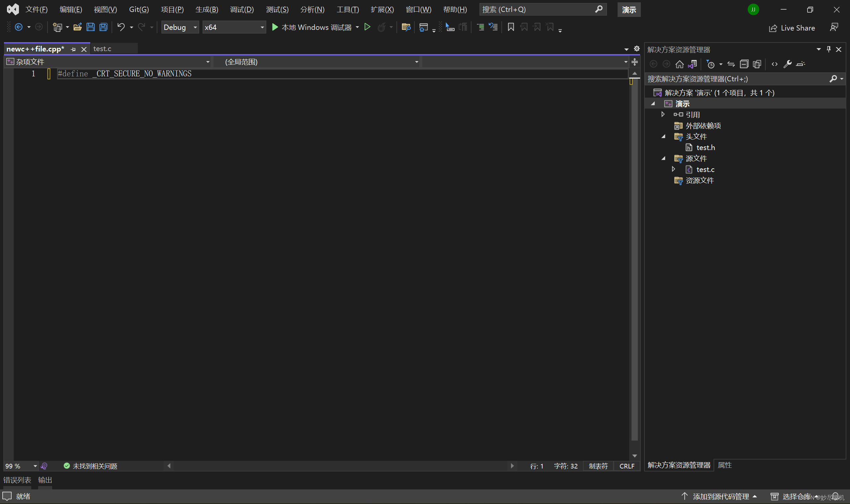The width and height of the screenshot is (850, 504).
Task: Open the Debug configuration dropdown
Action: 180,27
